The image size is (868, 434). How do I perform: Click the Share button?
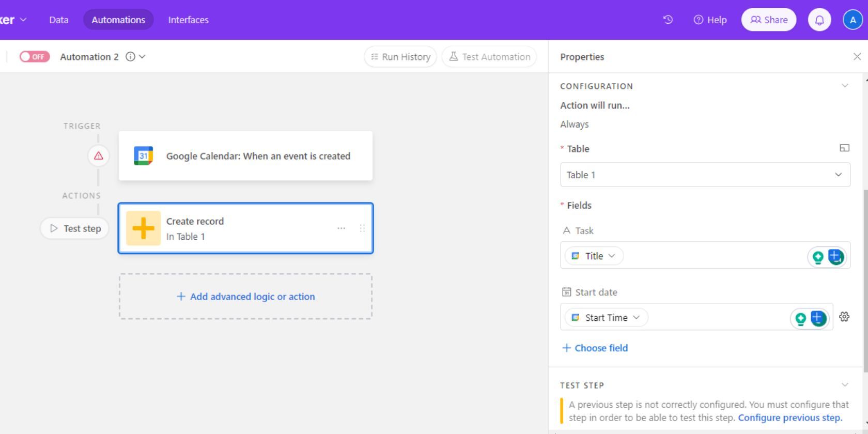[768, 20]
